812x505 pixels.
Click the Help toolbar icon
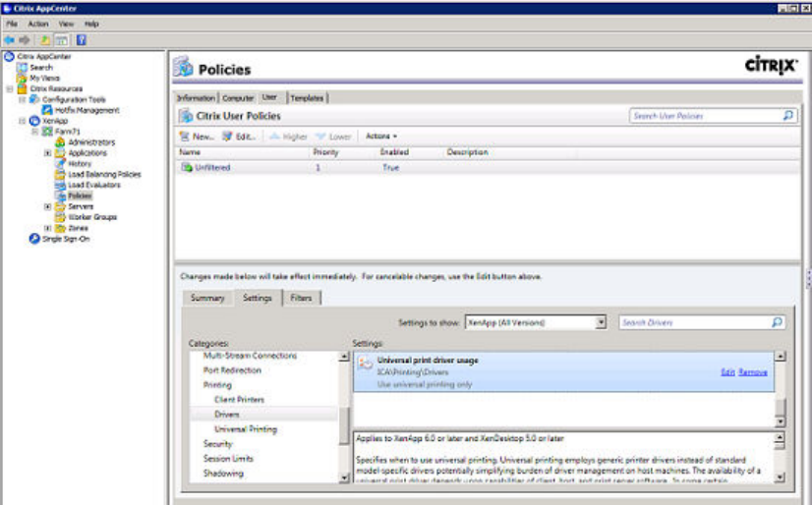coord(82,40)
